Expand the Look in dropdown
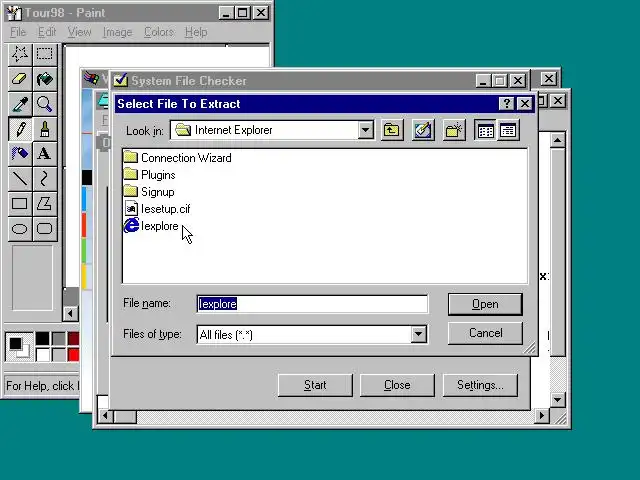Viewport: 640px width, 480px height. pos(366,130)
